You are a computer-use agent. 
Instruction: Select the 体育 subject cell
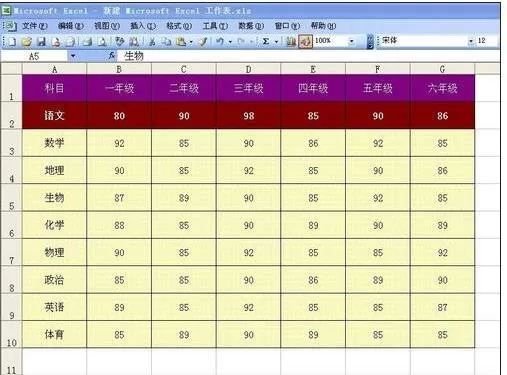(x=54, y=334)
